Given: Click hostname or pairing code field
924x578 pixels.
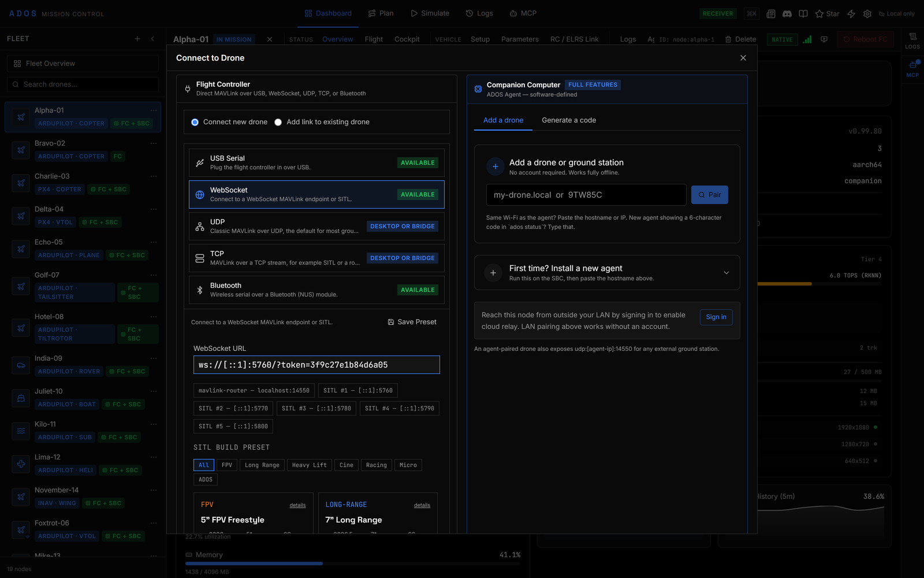Looking at the screenshot, I should tap(586, 195).
